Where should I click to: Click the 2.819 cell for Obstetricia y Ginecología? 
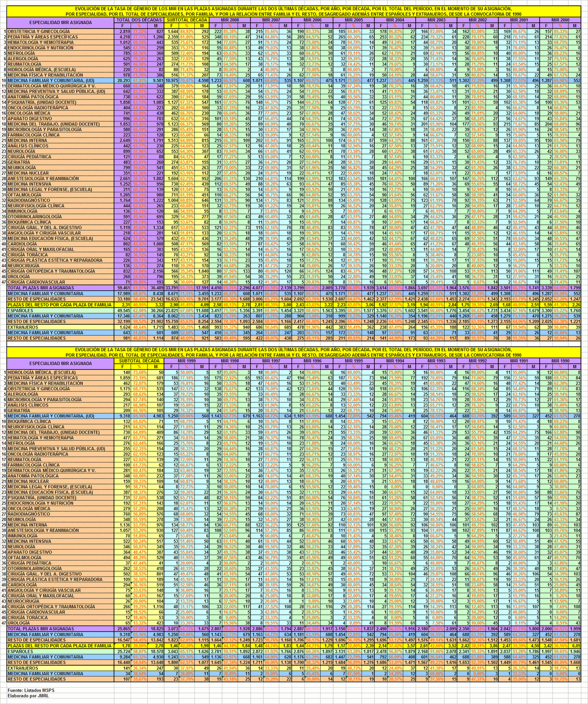point(123,32)
